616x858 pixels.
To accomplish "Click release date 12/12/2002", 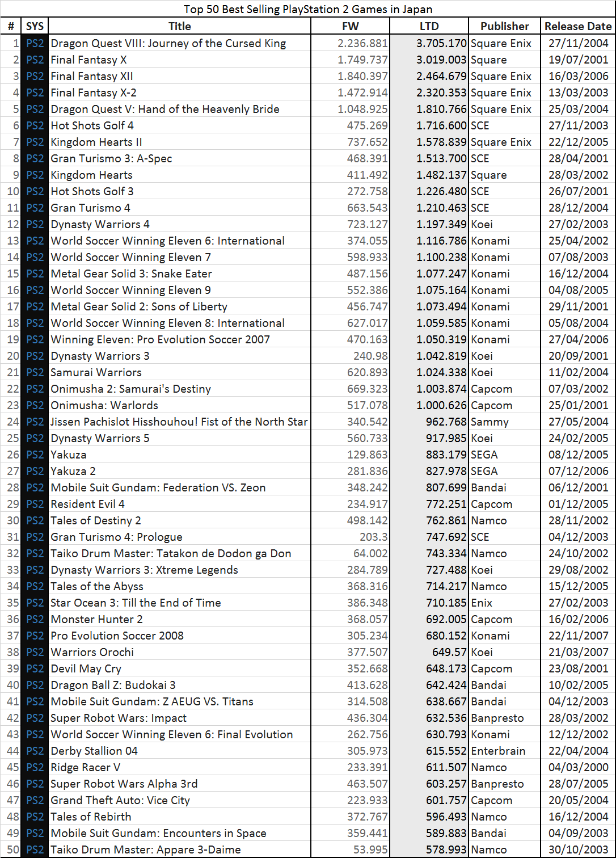I will [x=578, y=734].
